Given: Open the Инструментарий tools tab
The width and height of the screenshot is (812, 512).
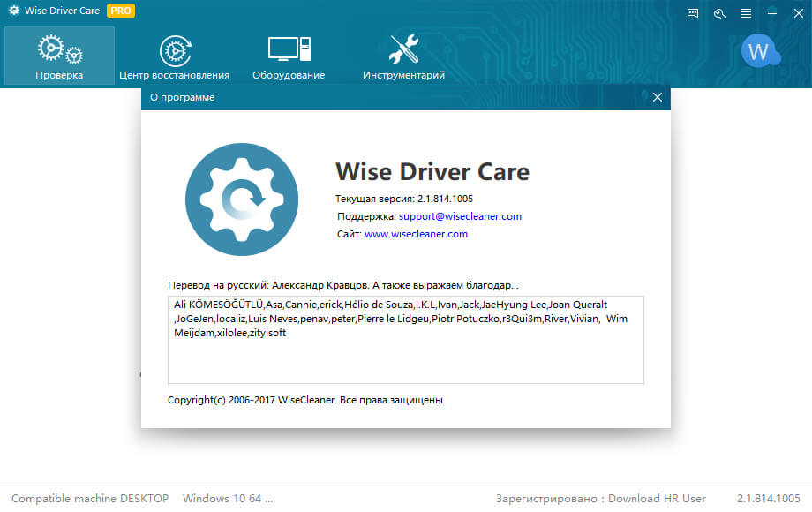Looking at the screenshot, I should (403, 56).
